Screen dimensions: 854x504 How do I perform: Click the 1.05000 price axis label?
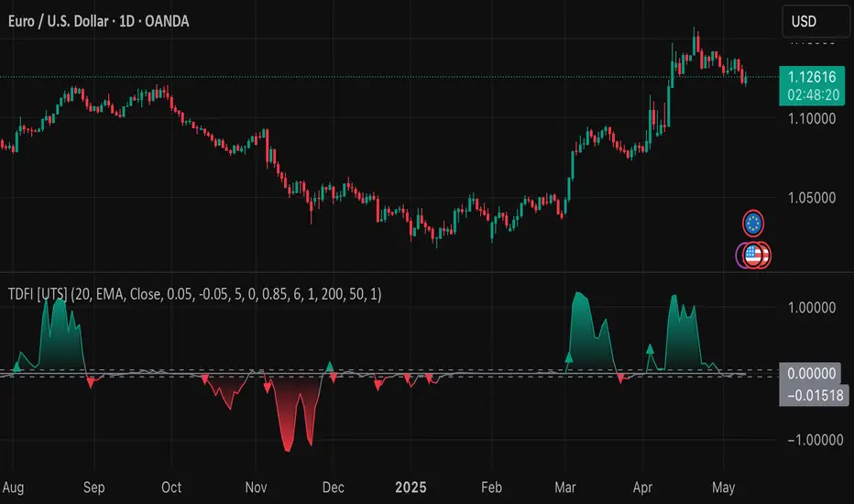point(812,198)
